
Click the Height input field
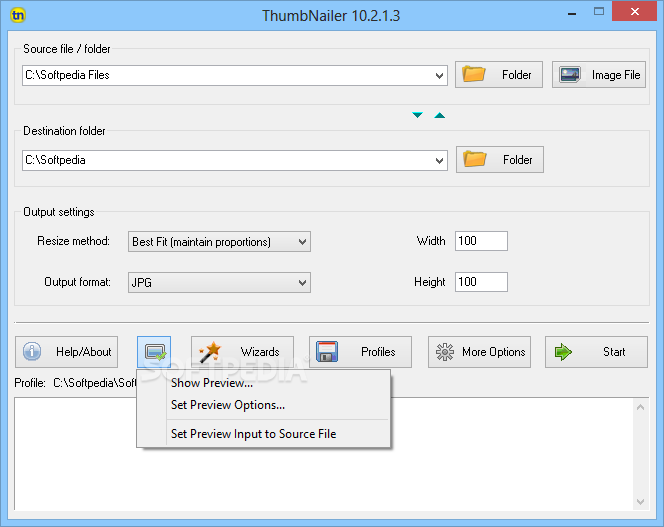coord(481,282)
